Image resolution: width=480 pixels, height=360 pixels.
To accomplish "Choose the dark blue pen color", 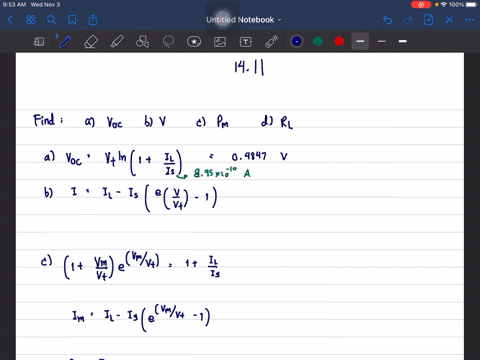I will pos(297,41).
